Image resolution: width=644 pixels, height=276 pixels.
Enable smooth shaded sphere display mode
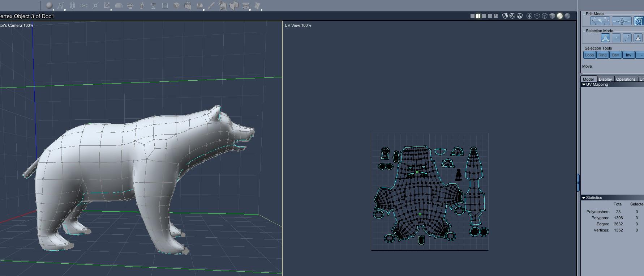pyautogui.click(x=560, y=16)
